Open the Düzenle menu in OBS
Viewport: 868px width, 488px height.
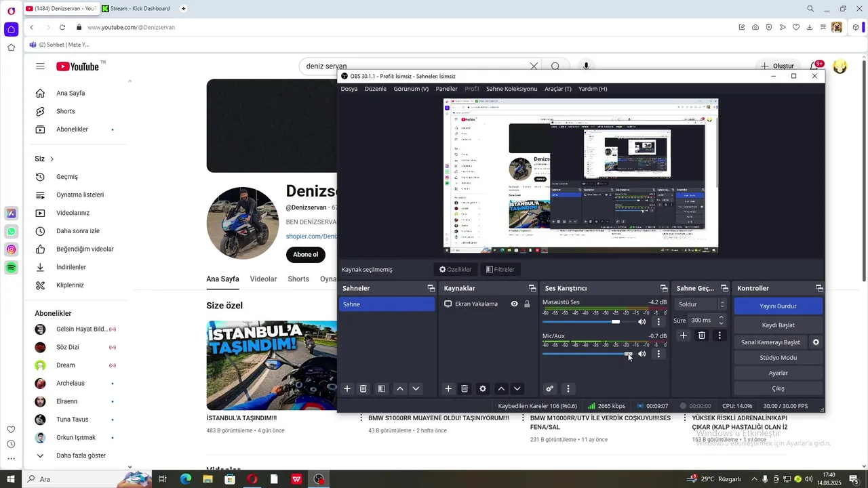[x=376, y=89]
